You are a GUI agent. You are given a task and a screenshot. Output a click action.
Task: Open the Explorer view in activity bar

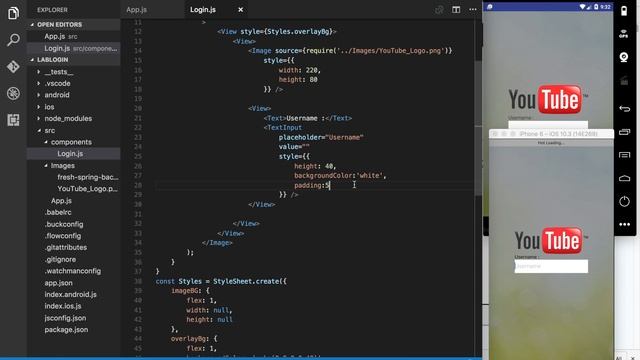(13, 13)
